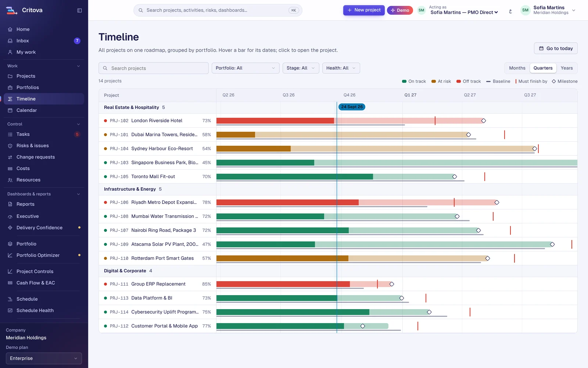The width and height of the screenshot is (588, 368).
Task: Switch timeline scale to Years
Action: click(x=567, y=68)
